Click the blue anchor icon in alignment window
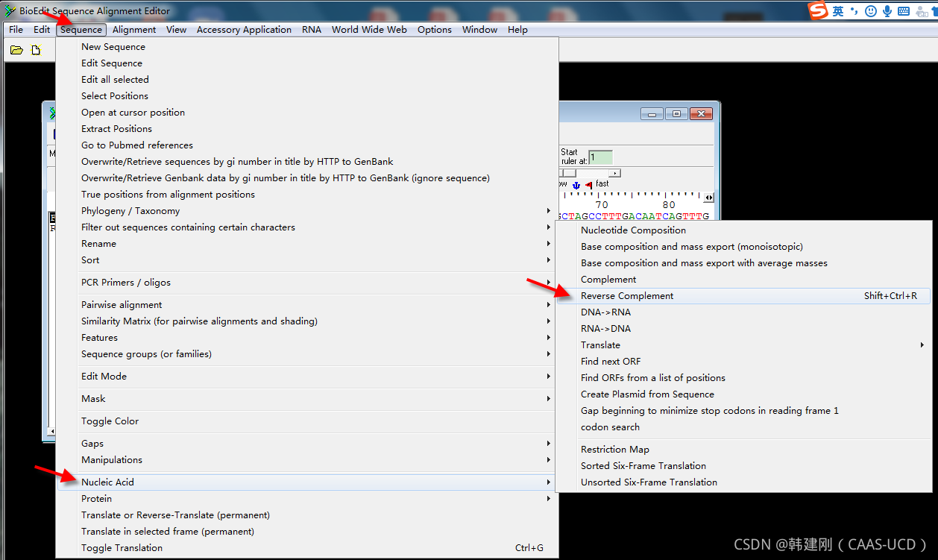938x560 pixels. click(x=576, y=184)
